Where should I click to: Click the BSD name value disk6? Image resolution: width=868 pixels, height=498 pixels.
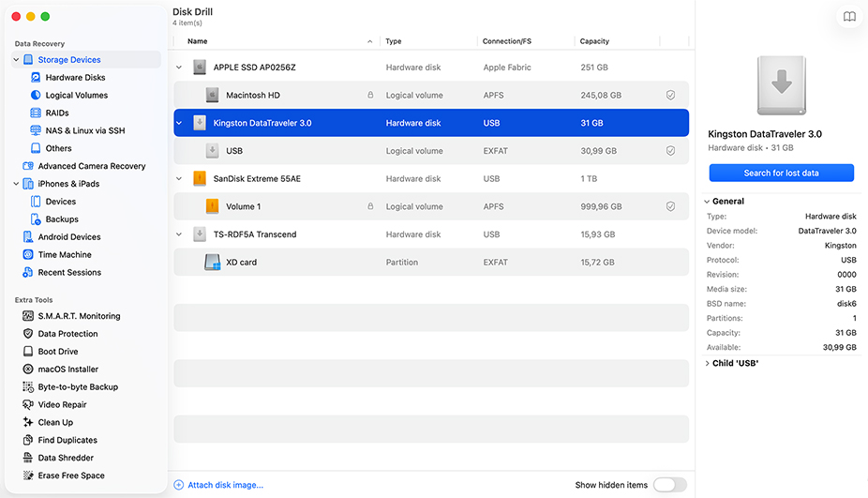tap(846, 304)
